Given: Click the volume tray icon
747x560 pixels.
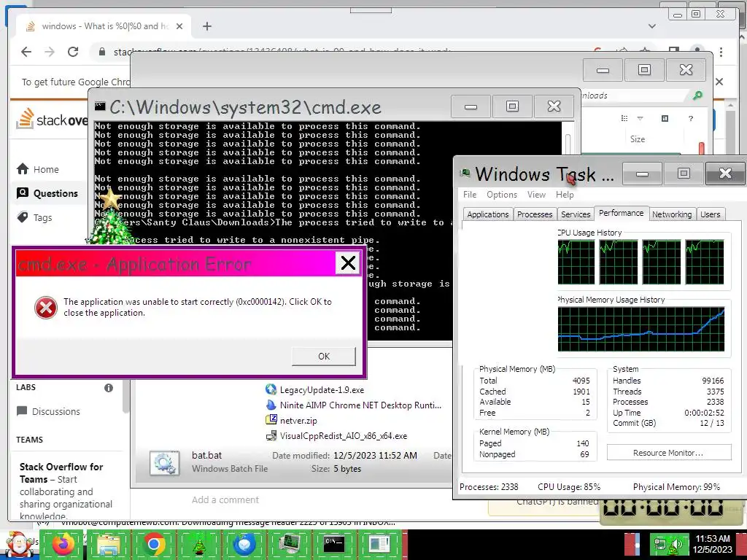Looking at the screenshot, I should click(675, 545).
